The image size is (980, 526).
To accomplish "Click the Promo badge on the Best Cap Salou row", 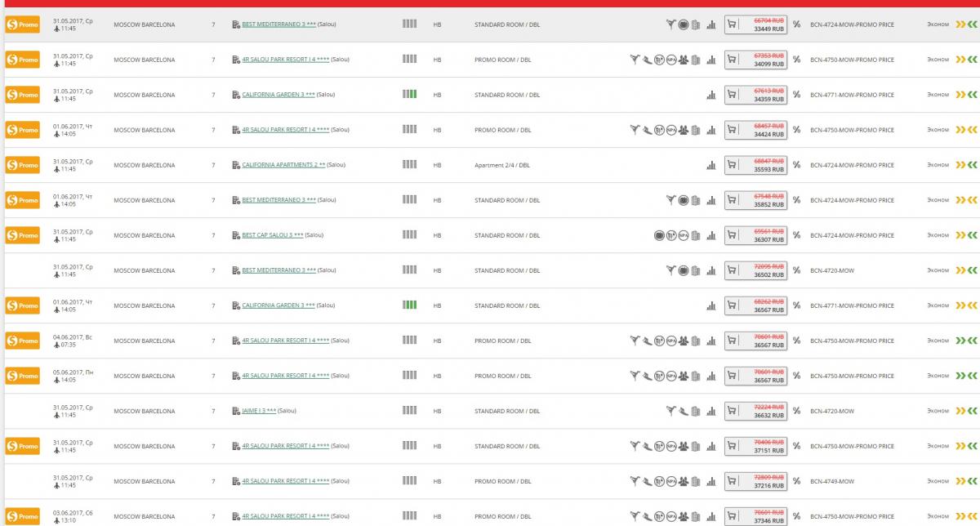I will (x=22, y=235).
